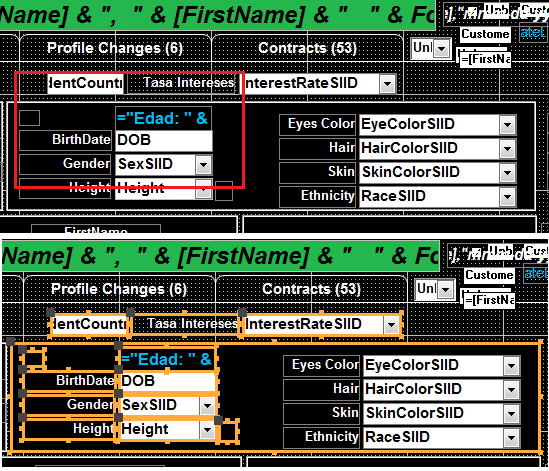Select Custome label in upper form
This screenshot has height=471, width=549.
(485, 34)
